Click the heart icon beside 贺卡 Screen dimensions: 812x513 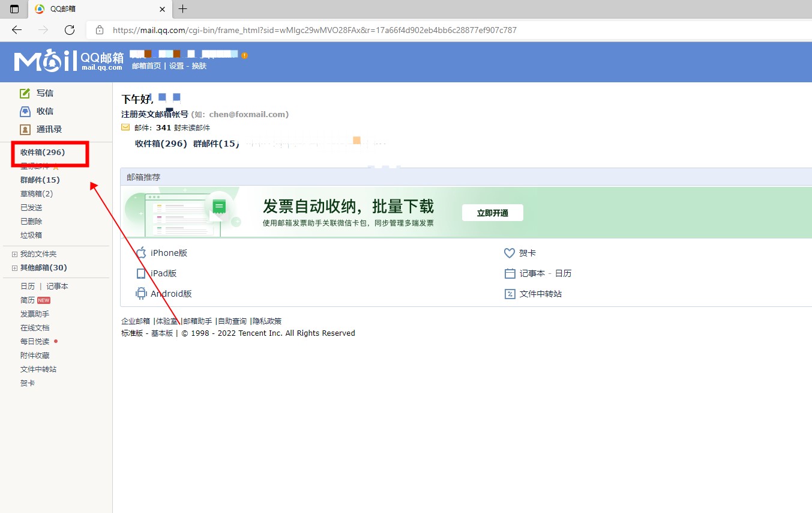click(x=510, y=253)
